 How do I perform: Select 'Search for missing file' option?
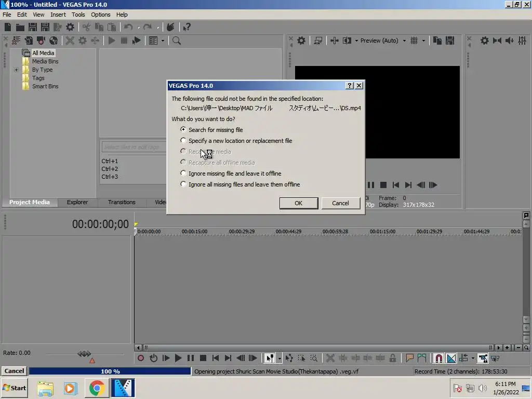click(212, 129)
